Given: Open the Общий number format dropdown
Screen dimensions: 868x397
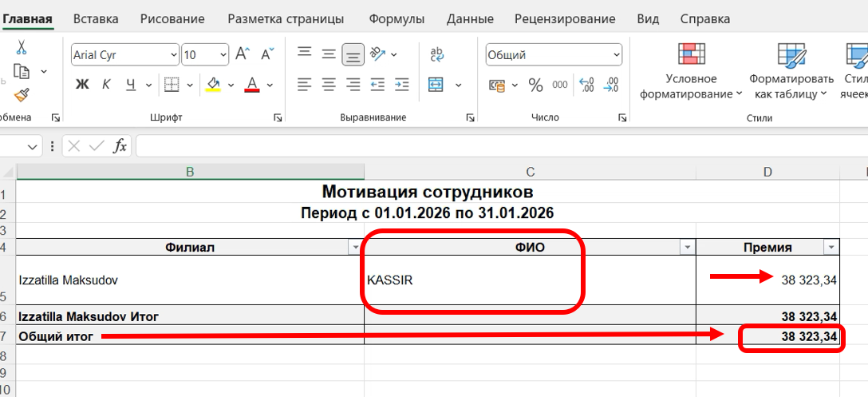Looking at the screenshot, I should click(617, 55).
